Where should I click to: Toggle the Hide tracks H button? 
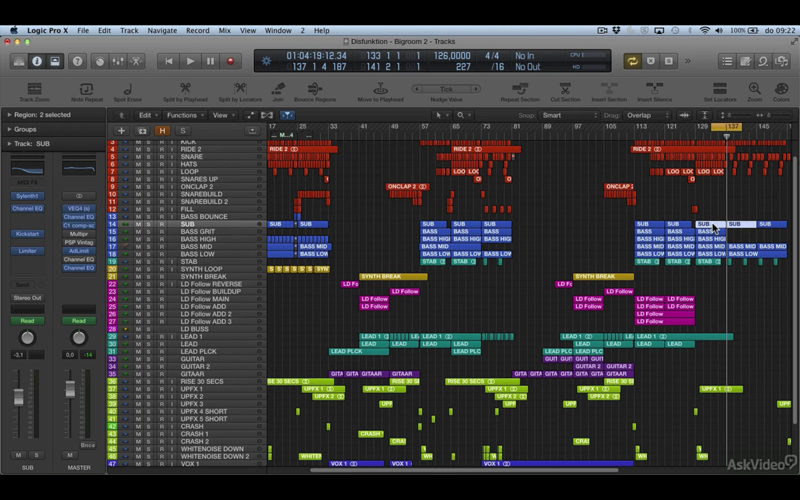162,131
